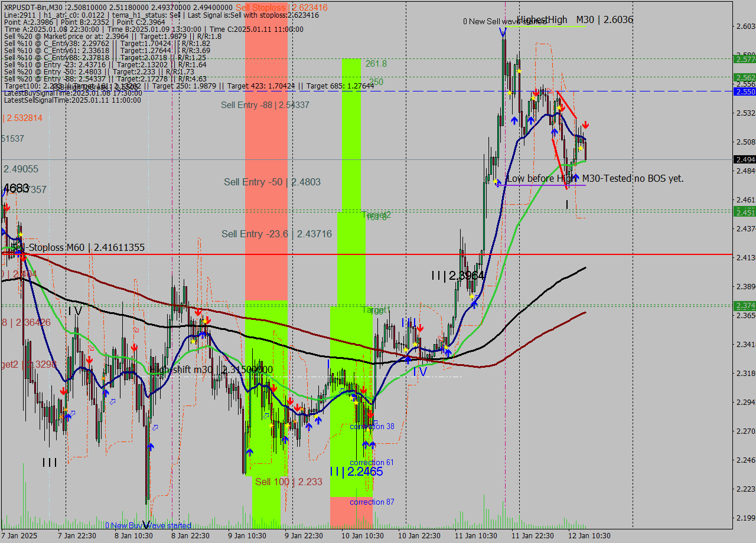The image size is (756, 543).
Task: Select the 8 Jan 10:30 time axis label
Action: coord(133,536)
